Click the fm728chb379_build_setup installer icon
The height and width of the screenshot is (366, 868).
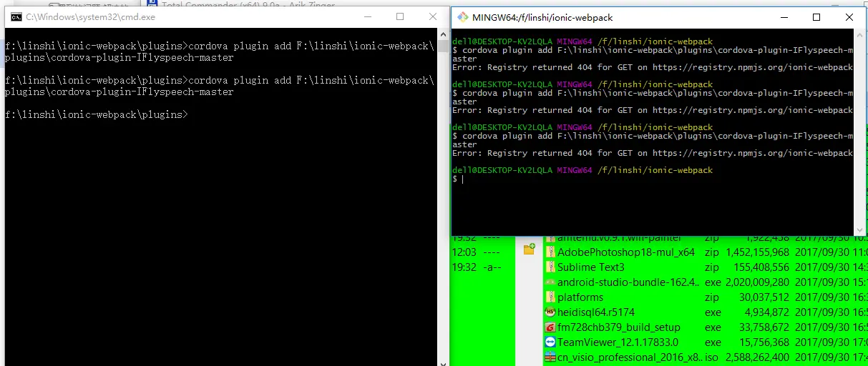(x=550, y=327)
